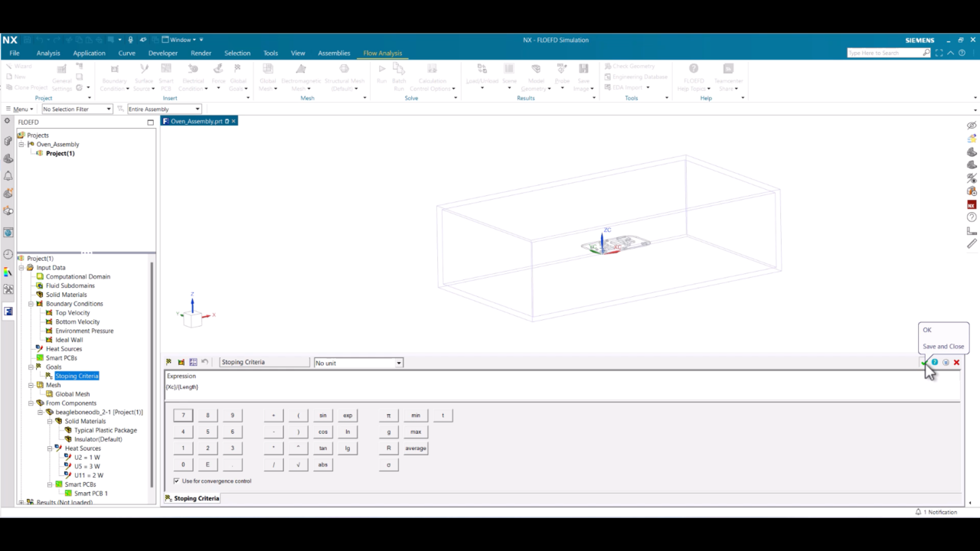
Task: Click the sin function button
Action: pos(323,416)
